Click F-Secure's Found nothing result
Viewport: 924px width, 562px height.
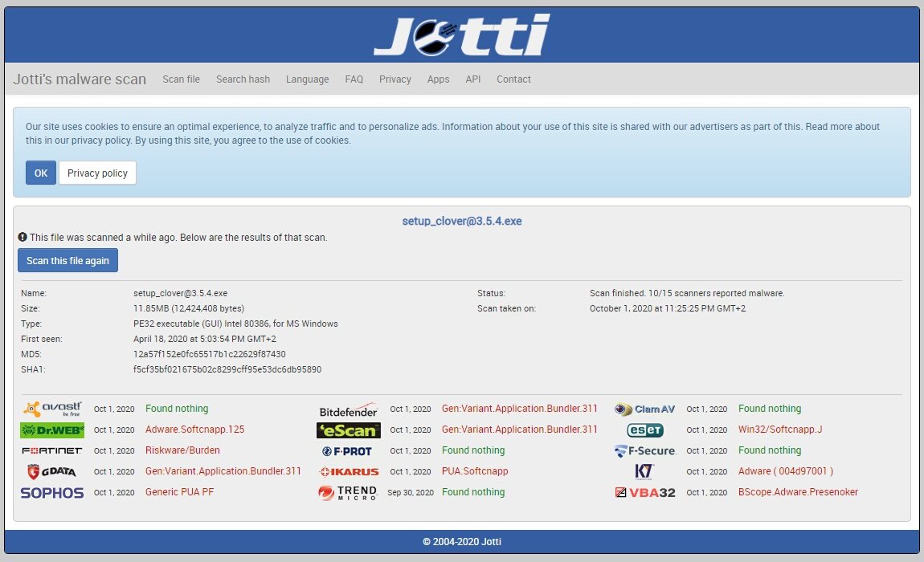click(770, 450)
